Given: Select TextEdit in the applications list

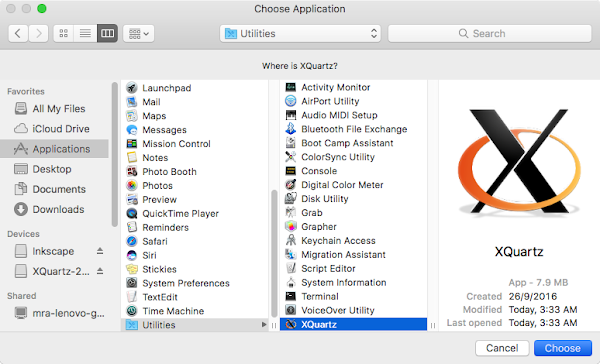Looking at the screenshot, I should tap(195, 297).
